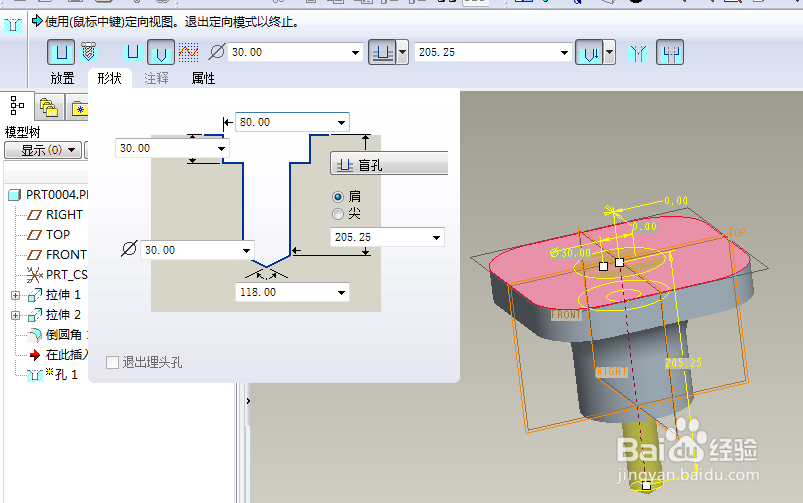Open the 80.00 counterbore diameter dropdown
This screenshot has width=803, height=503.
pos(341,122)
